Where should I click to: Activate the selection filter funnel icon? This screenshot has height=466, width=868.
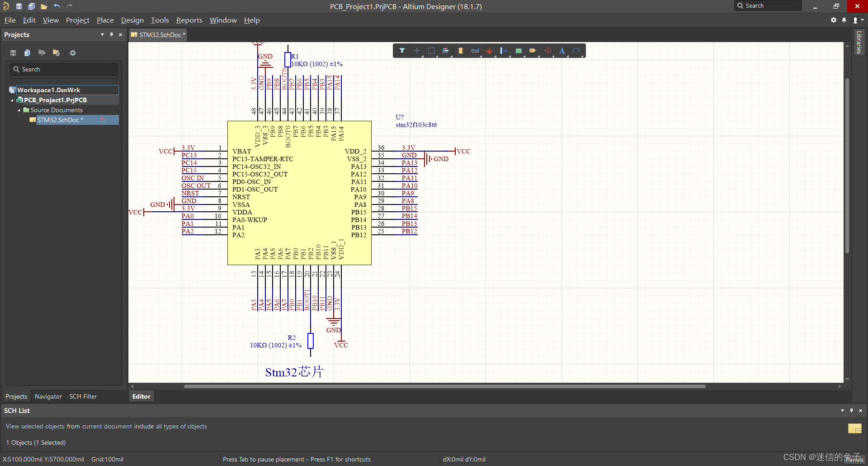tap(402, 51)
